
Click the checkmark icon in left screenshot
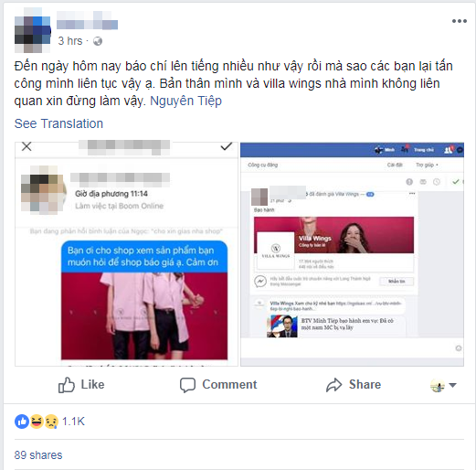(x=226, y=146)
